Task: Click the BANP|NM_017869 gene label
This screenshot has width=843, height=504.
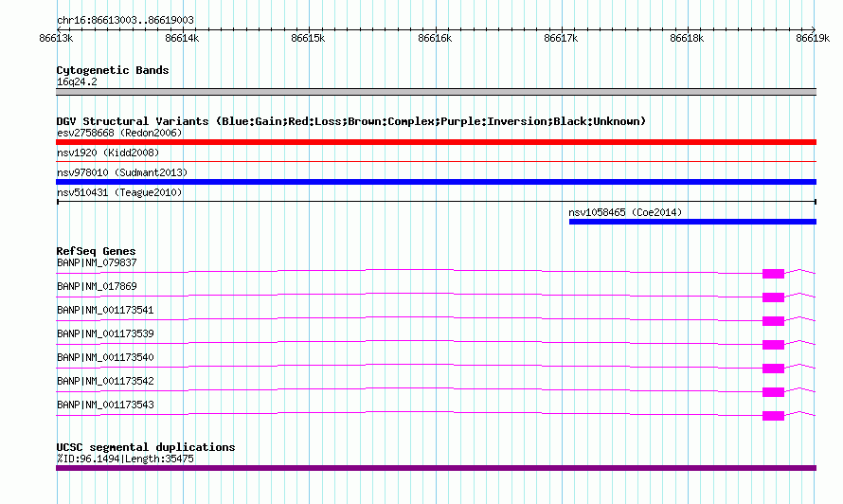Action: (97, 287)
